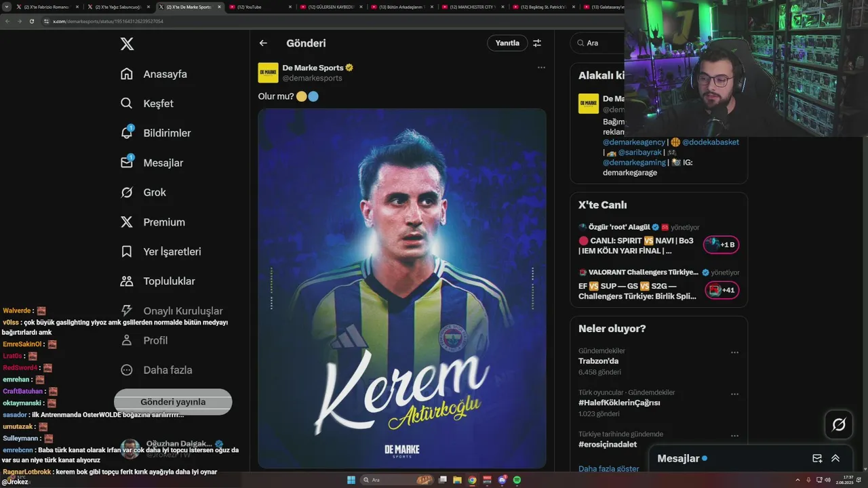868x488 pixels.
Task: Click the Gönderi yayınla button
Action: pyautogui.click(x=173, y=402)
